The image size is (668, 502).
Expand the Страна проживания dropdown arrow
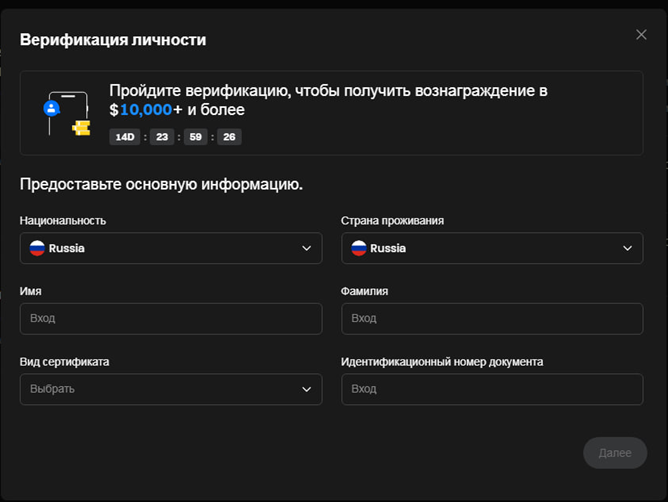(628, 249)
